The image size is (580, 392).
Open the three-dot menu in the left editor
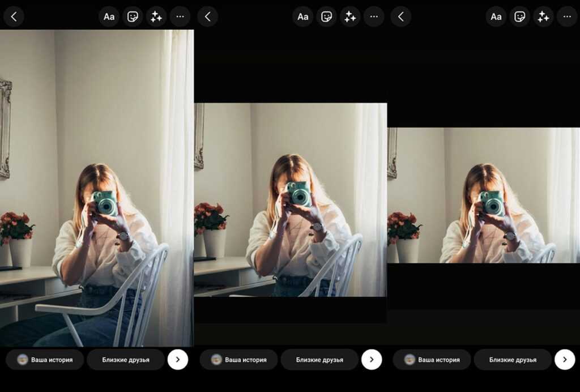pos(180,16)
